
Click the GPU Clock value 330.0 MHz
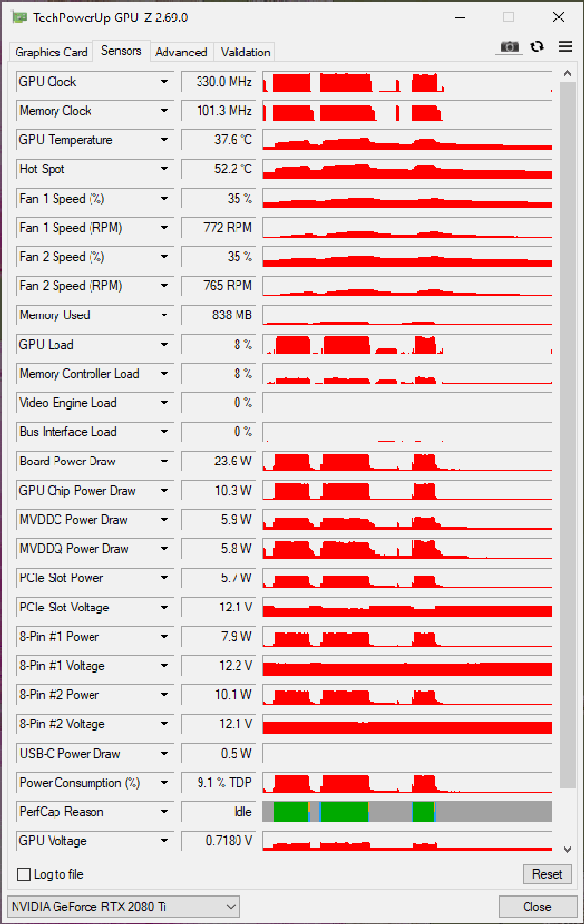(224, 82)
